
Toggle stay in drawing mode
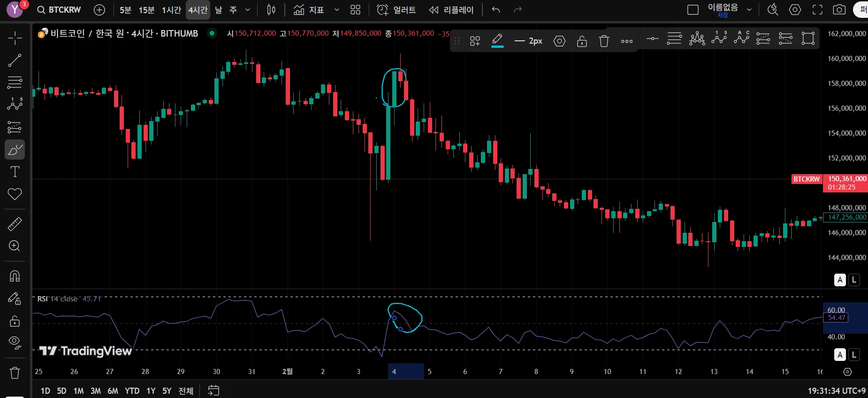(x=15, y=298)
